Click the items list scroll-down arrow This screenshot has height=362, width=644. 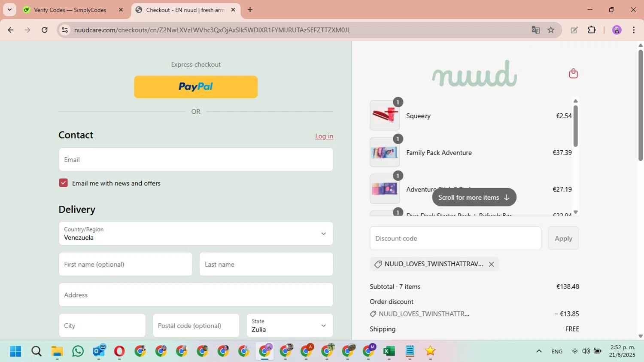[576, 212]
